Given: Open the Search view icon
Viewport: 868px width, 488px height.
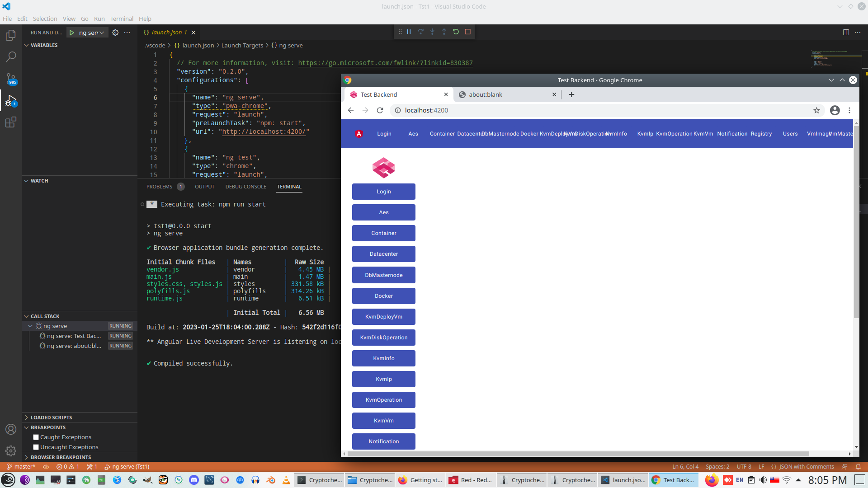Looking at the screenshot, I should 11,57.
